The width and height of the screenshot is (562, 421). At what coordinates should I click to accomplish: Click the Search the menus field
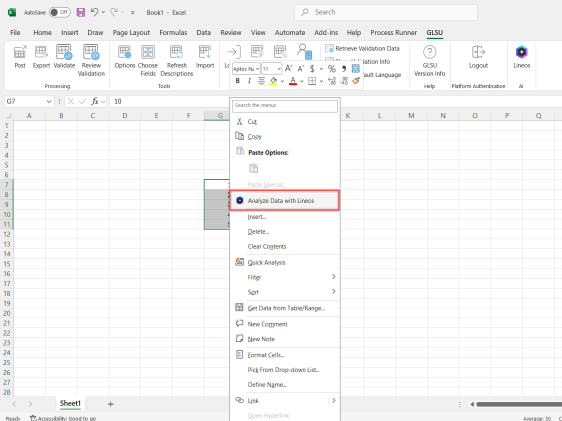285,106
